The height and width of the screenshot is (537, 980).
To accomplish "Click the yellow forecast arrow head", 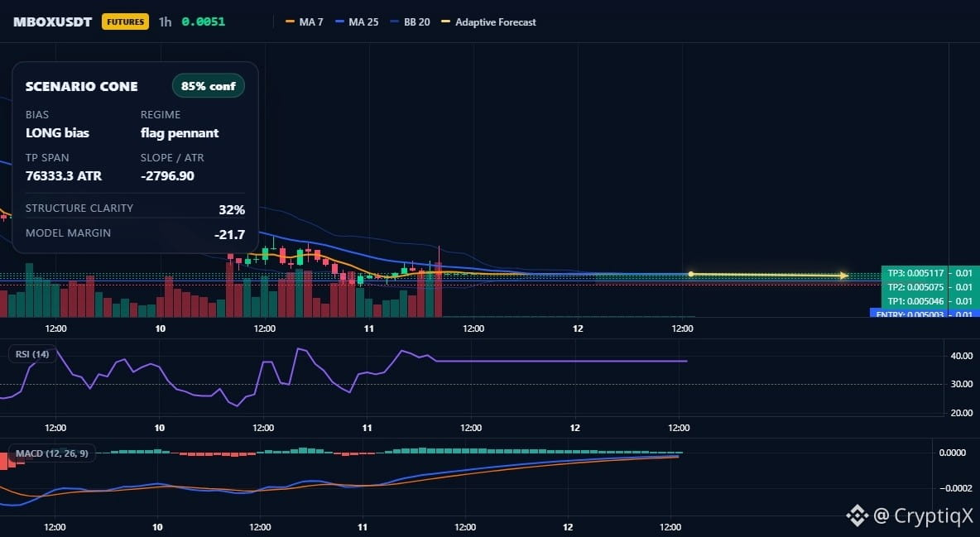I will [x=843, y=275].
